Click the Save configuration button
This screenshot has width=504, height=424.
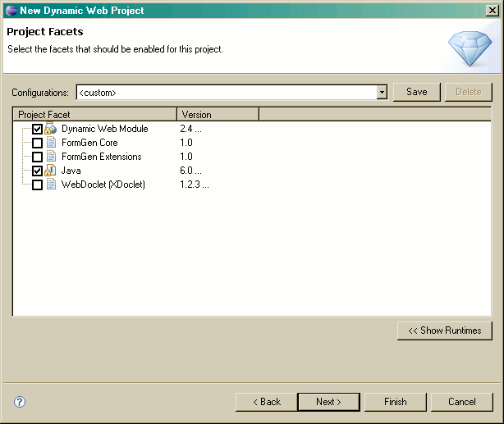tap(417, 92)
